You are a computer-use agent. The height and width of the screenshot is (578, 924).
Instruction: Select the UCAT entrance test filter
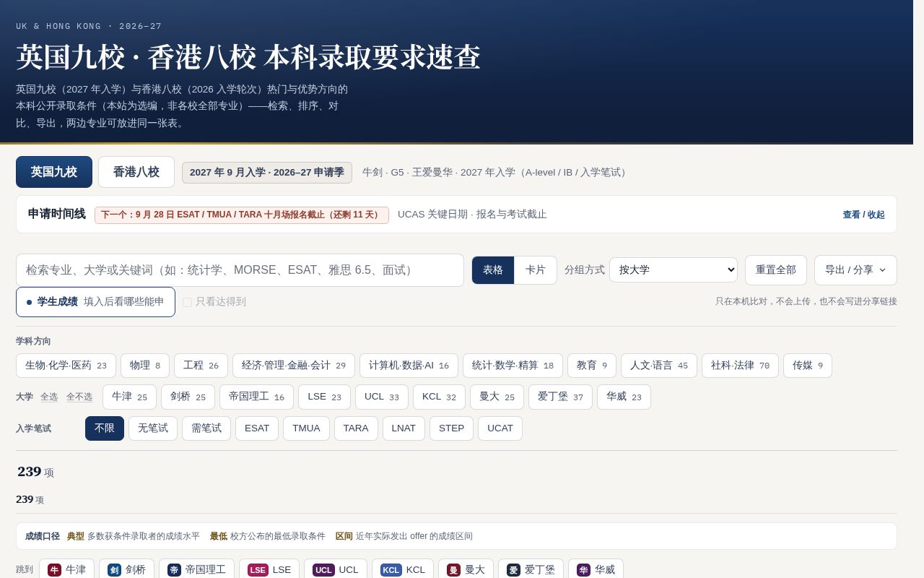(x=500, y=428)
